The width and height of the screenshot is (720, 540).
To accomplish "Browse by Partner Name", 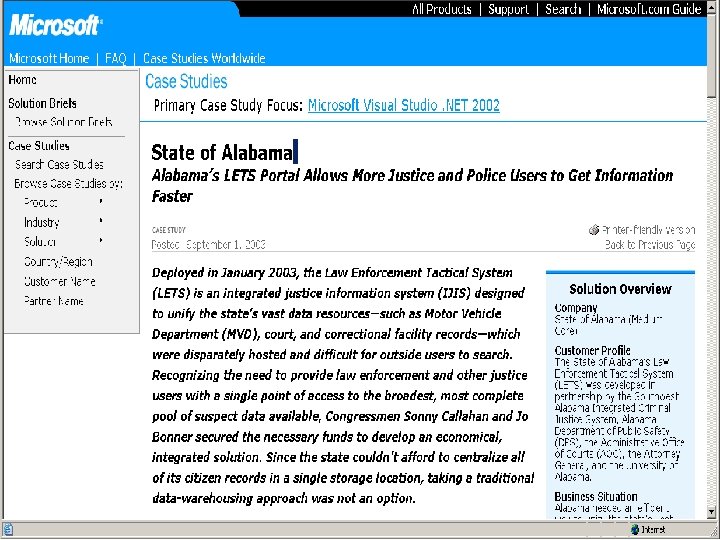I will 54,301.
